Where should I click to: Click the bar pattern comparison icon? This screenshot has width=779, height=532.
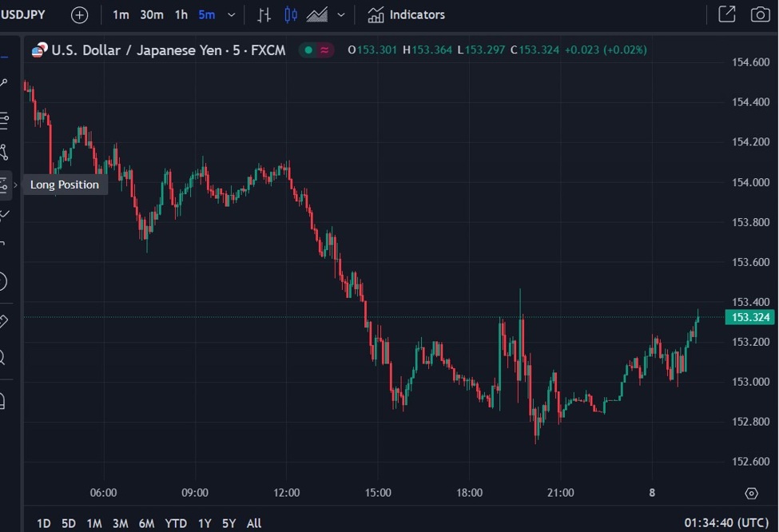click(264, 14)
